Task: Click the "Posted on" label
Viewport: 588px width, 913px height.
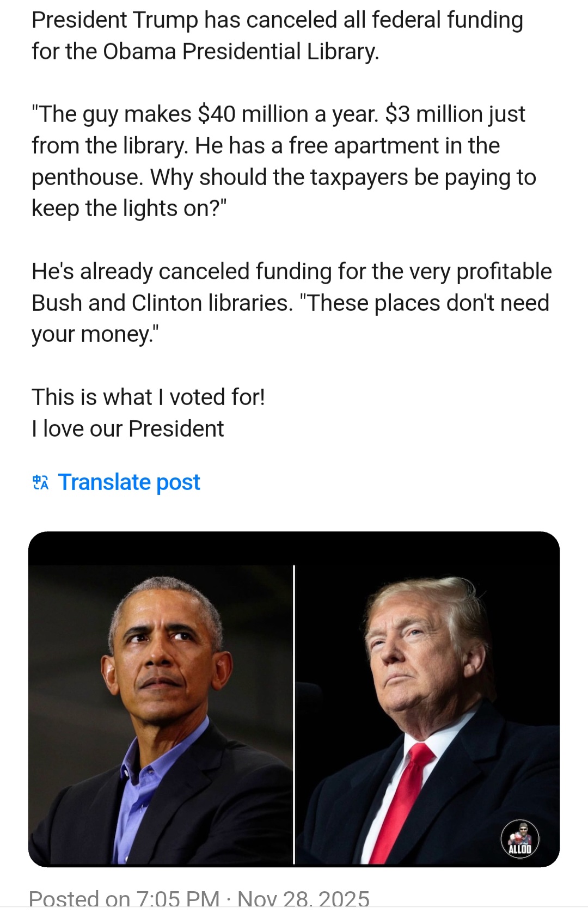Action: click(79, 899)
